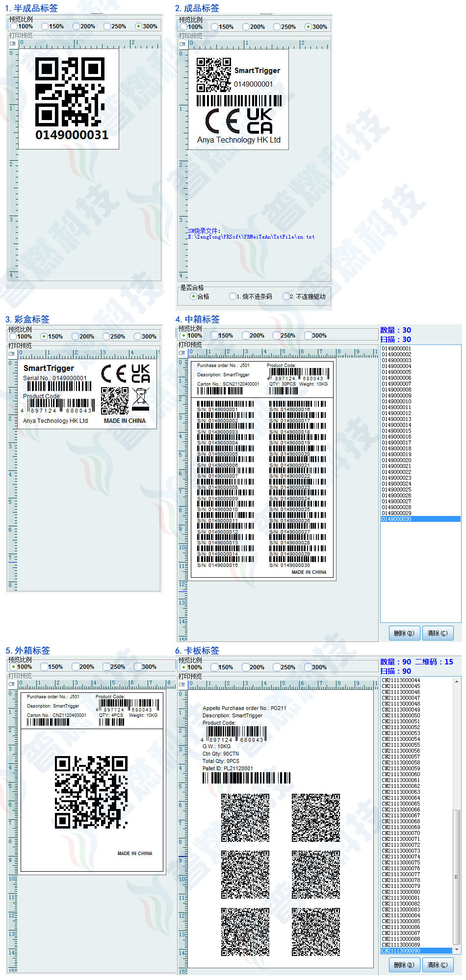Click QR code on color box label
The height and width of the screenshot is (980, 466).
[x=115, y=401]
